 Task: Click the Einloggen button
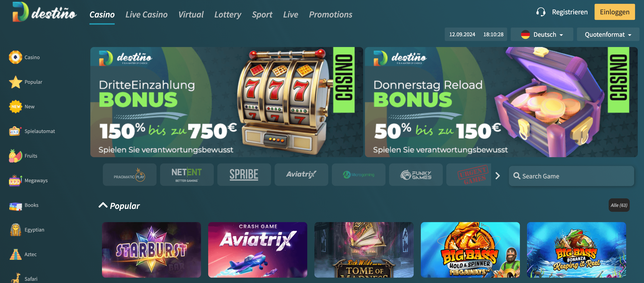click(614, 12)
